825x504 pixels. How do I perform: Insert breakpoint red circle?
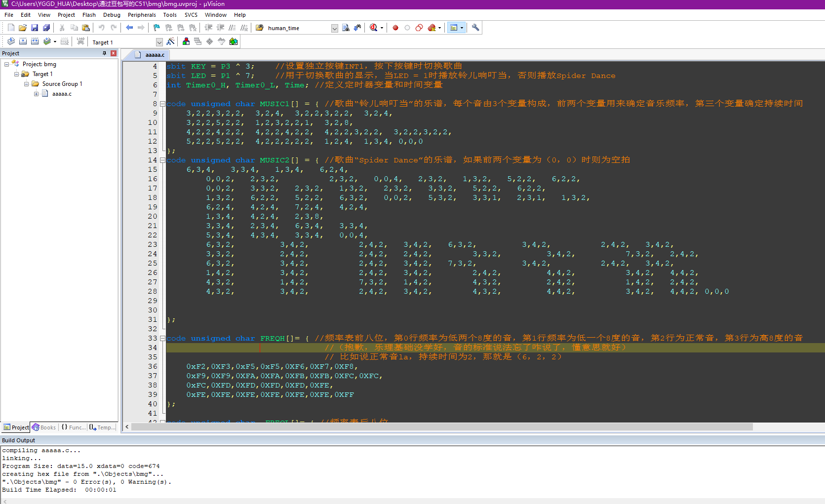395,28
